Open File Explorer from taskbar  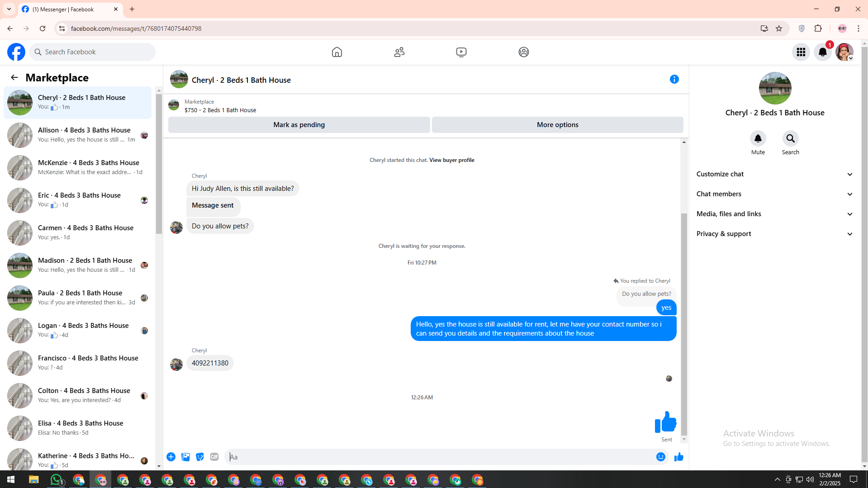[x=34, y=479]
